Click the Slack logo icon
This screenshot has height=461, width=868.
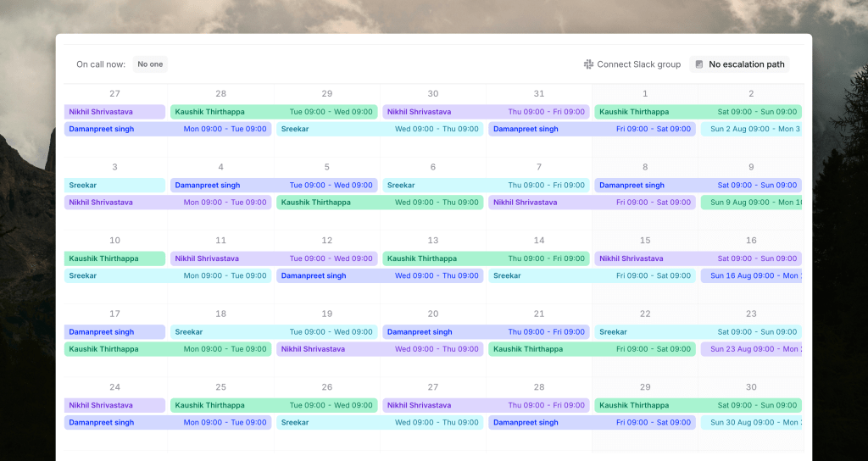pyautogui.click(x=588, y=64)
